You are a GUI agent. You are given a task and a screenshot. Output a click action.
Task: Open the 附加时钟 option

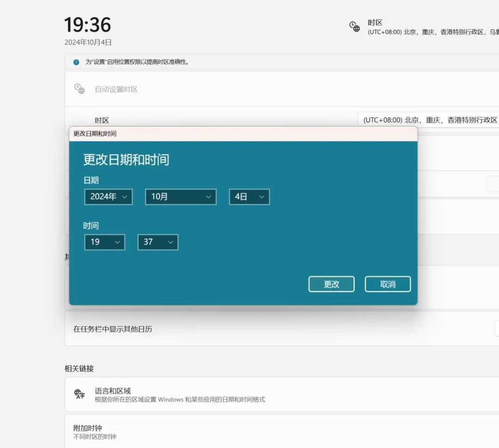pos(282,431)
